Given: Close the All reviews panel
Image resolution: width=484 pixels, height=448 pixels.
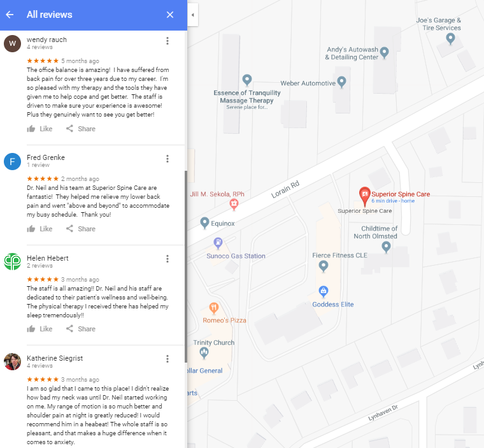Looking at the screenshot, I should click(170, 15).
